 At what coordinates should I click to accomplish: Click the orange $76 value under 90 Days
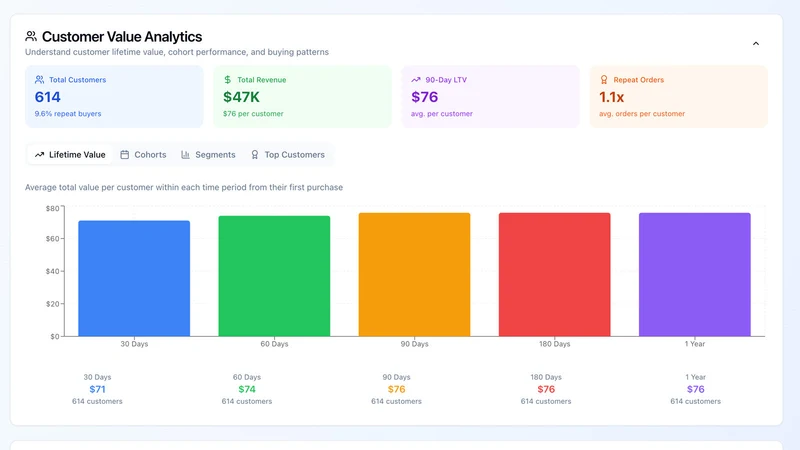tap(396, 389)
